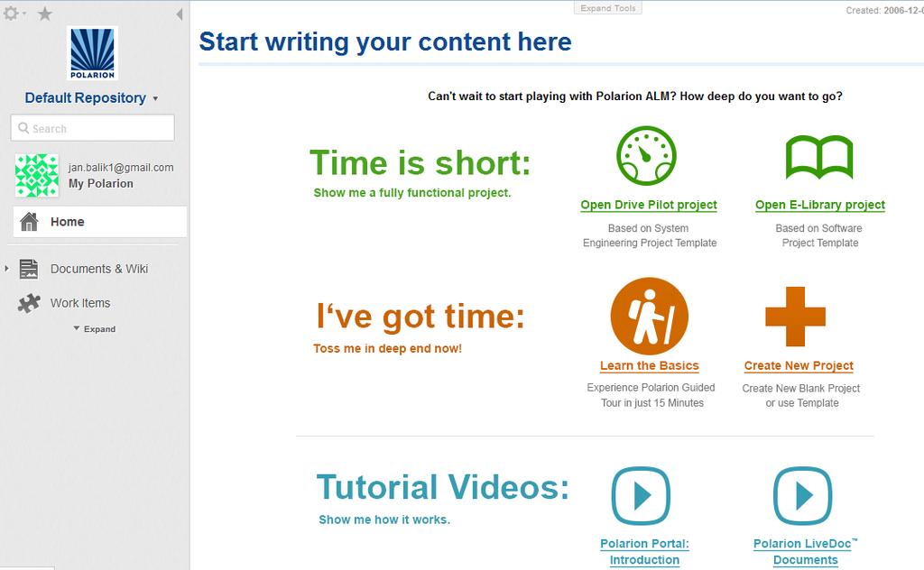
Task: Click 'Based on System Engineering Project Template' text
Action: point(650,235)
